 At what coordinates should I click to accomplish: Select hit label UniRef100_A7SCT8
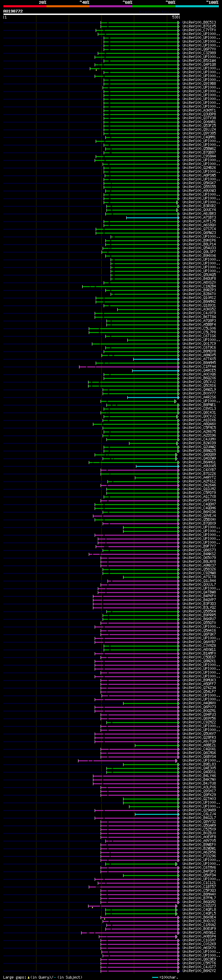199,577
